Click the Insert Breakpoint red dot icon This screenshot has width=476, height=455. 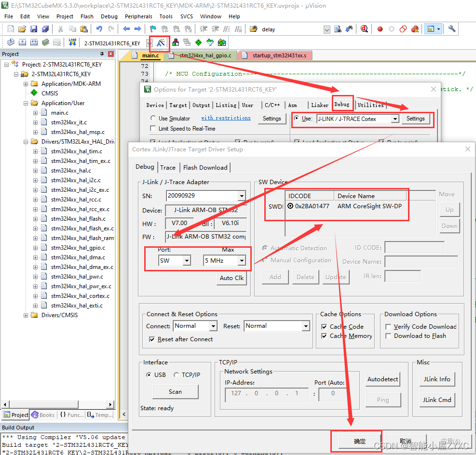[380, 29]
